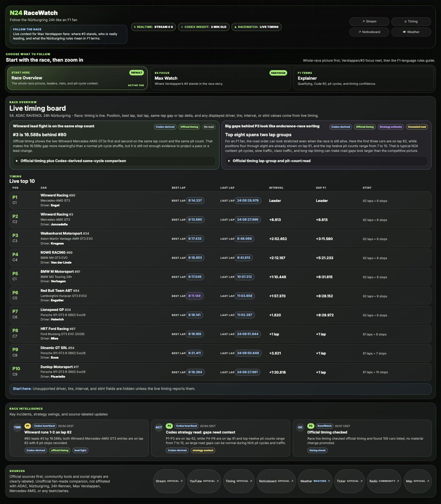The image size is (441, 504).
Task: Click the P10 position label
Action: (x=16, y=368)
